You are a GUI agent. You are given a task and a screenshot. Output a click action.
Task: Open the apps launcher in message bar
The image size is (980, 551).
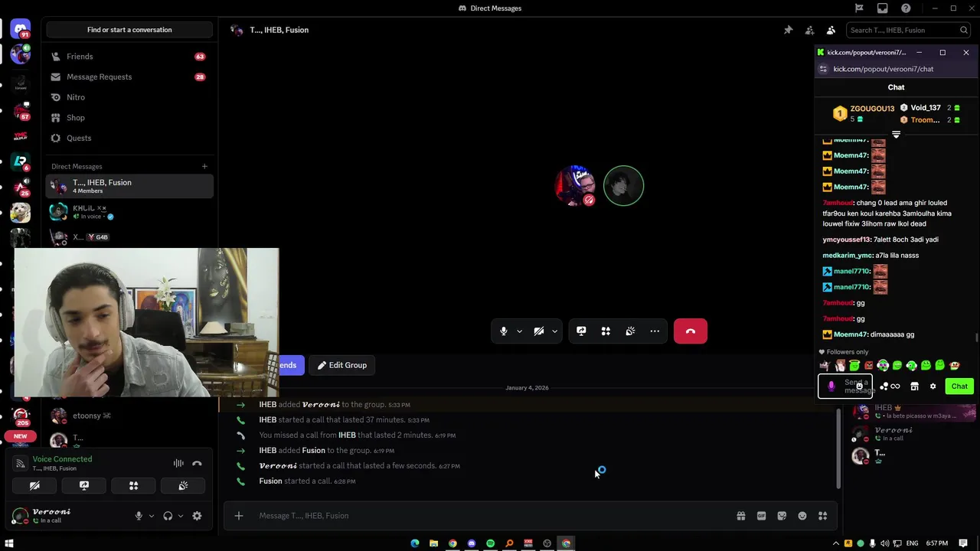823,516
